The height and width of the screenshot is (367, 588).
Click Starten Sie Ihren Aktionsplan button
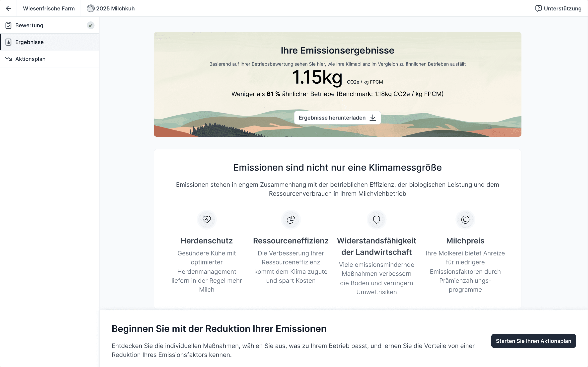click(533, 341)
